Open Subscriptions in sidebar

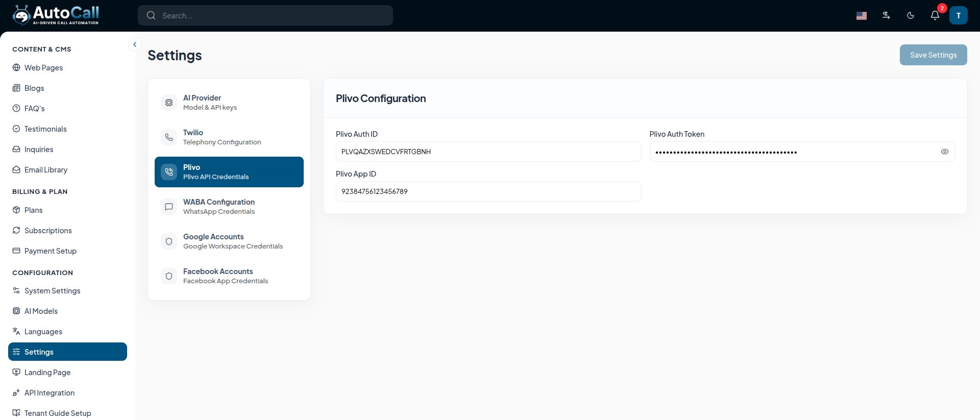tap(67, 230)
